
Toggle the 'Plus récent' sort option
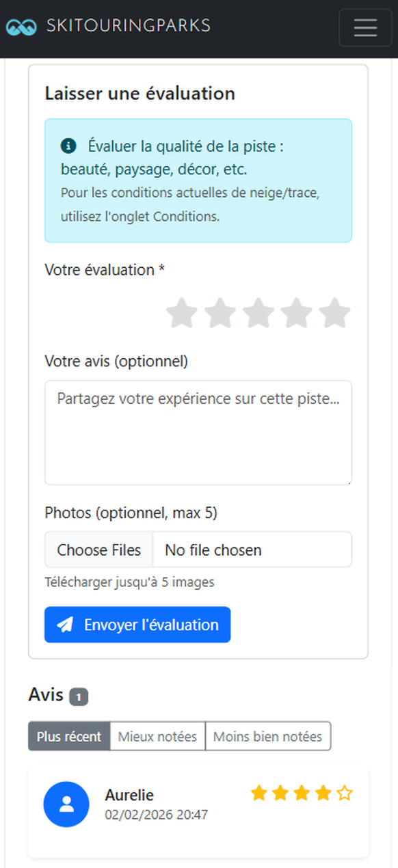point(68,736)
